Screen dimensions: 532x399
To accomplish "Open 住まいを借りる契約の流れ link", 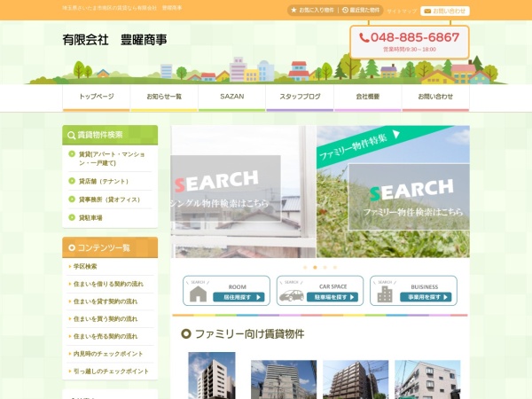I will point(108,284).
